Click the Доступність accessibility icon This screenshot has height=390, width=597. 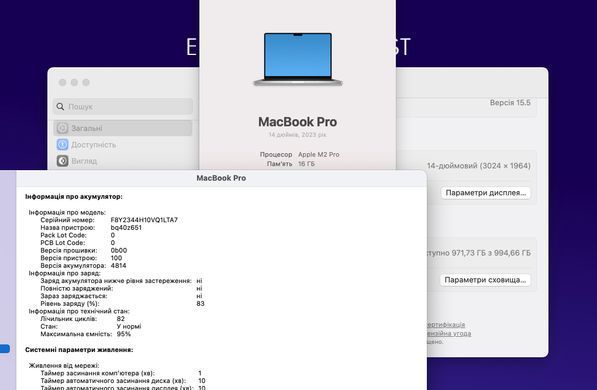click(62, 145)
